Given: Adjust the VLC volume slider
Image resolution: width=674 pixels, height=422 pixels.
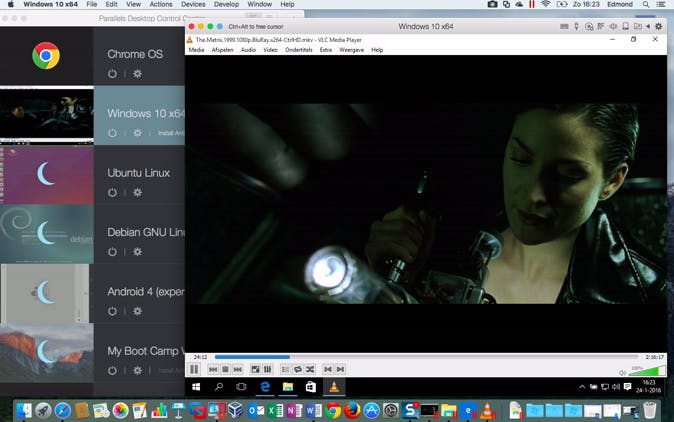Looking at the screenshot, I should 646,371.
